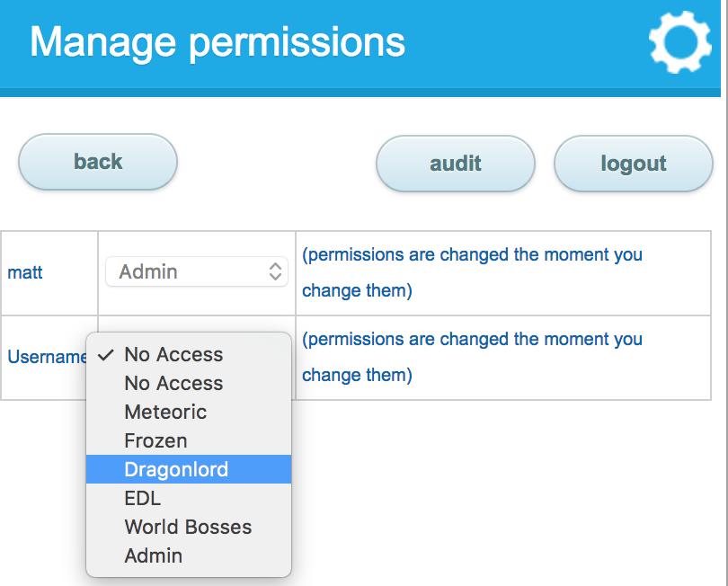Open the audit page

click(x=455, y=164)
